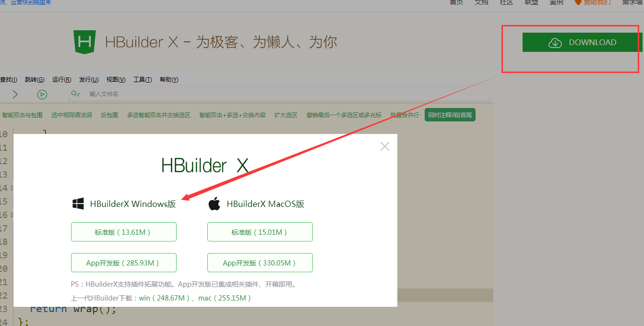Download Windows 标准版（13.61M）
The width and height of the screenshot is (644, 326).
click(x=123, y=231)
